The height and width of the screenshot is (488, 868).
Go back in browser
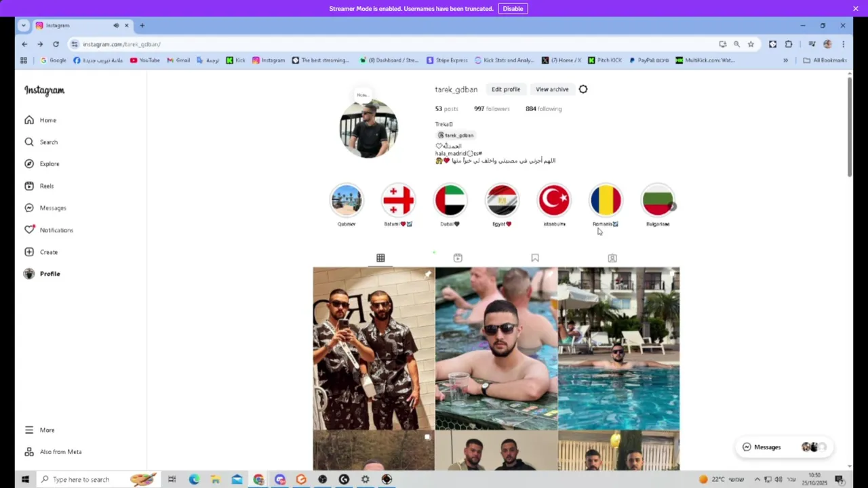tap(24, 44)
